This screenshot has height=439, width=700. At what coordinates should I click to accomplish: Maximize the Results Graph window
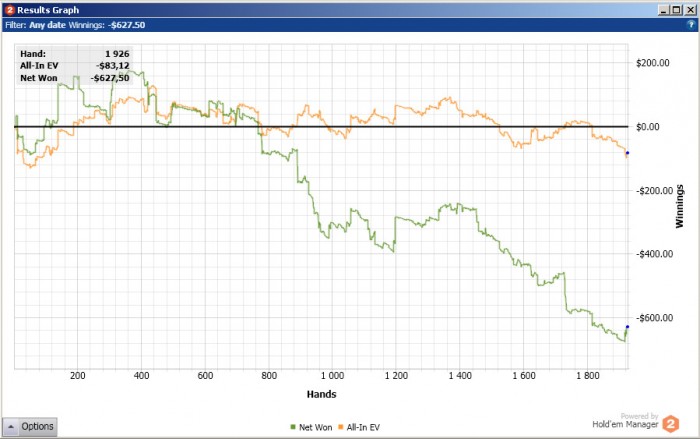(x=677, y=10)
